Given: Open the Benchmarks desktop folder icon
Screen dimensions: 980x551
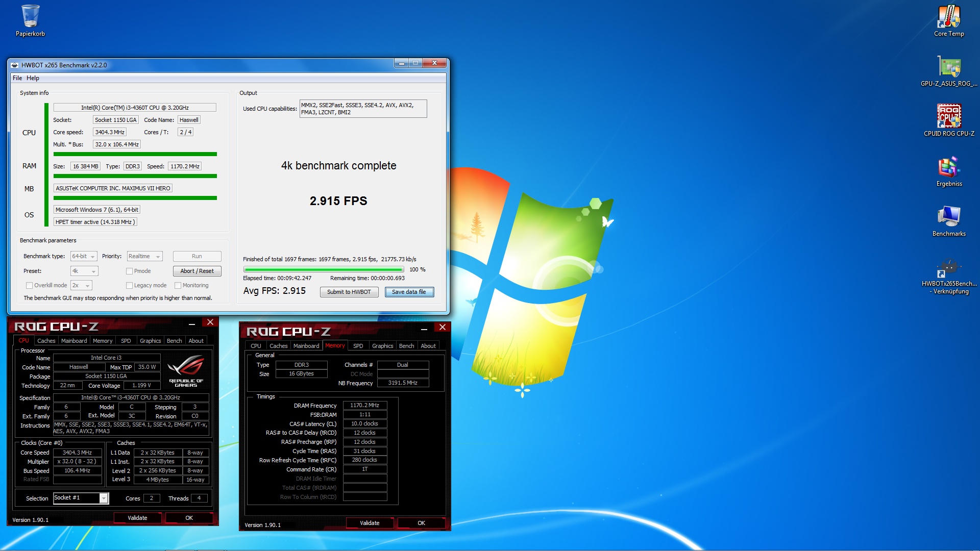Looking at the screenshot, I should click(949, 221).
